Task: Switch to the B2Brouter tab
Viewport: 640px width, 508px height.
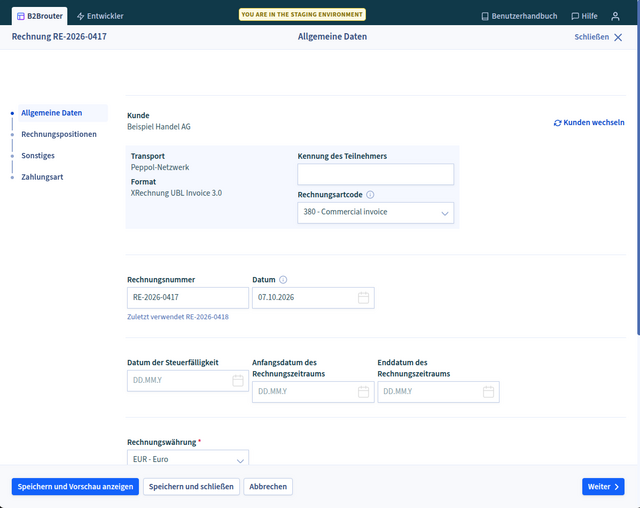Action: click(40, 16)
